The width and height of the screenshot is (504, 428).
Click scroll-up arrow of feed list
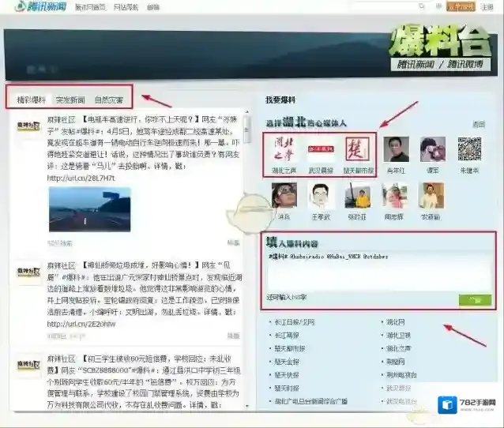point(246,112)
